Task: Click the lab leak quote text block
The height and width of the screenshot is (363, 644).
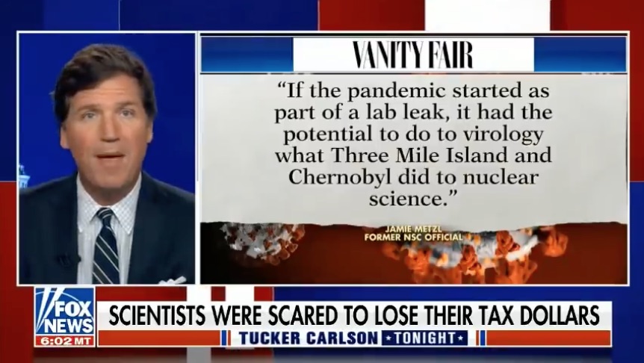Action: pyautogui.click(x=413, y=144)
